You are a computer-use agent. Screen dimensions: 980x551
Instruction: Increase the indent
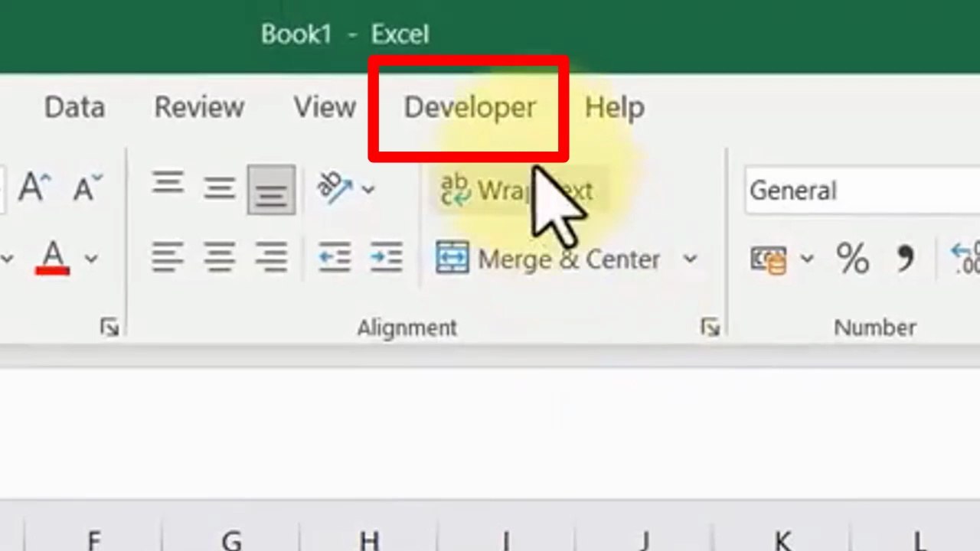[387, 258]
